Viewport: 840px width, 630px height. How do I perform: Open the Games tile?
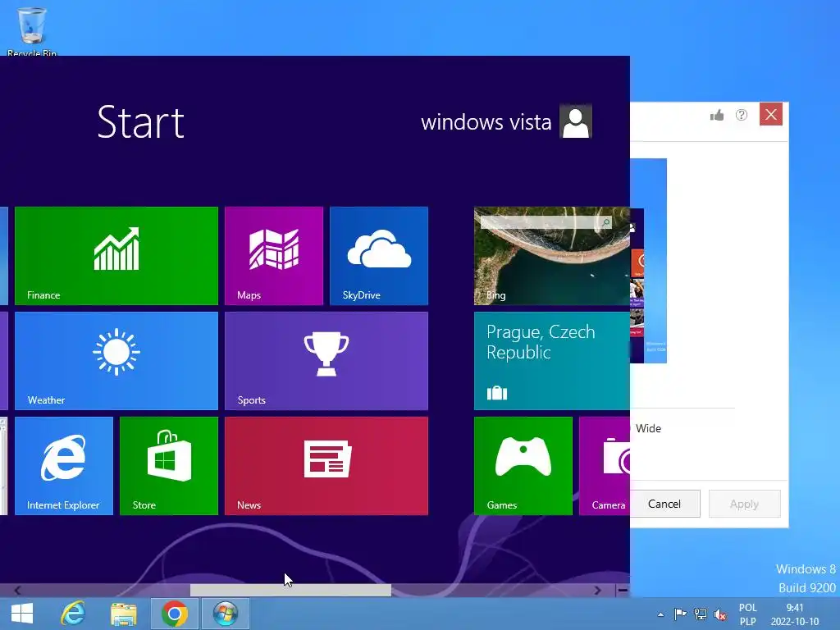(523, 466)
